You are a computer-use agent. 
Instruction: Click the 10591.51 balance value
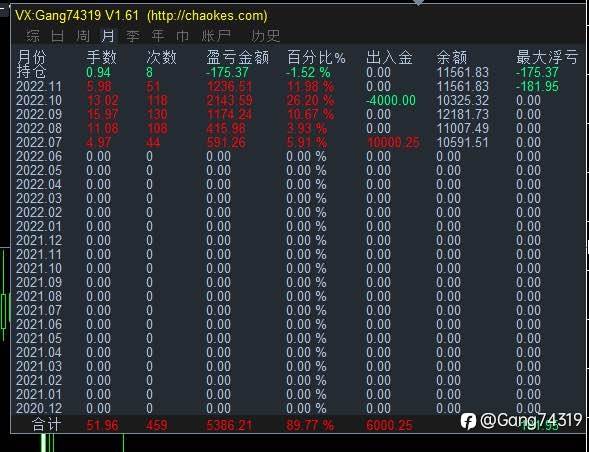click(x=462, y=142)
